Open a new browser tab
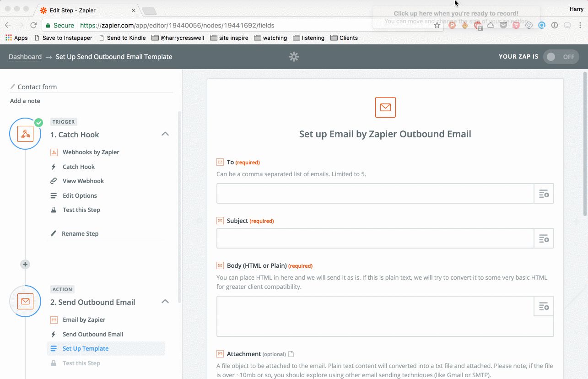The height and width of the screenshot is (379, 588). 150,11
